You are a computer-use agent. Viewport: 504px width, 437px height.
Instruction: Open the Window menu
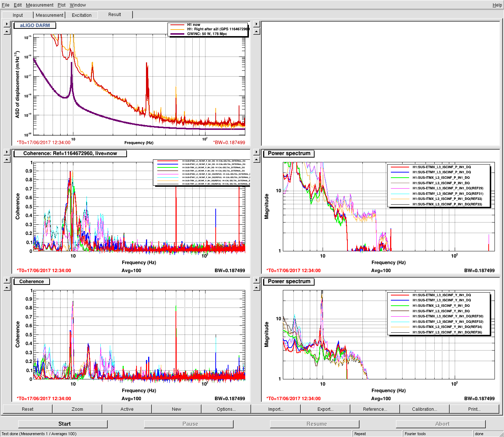point(78,5)
